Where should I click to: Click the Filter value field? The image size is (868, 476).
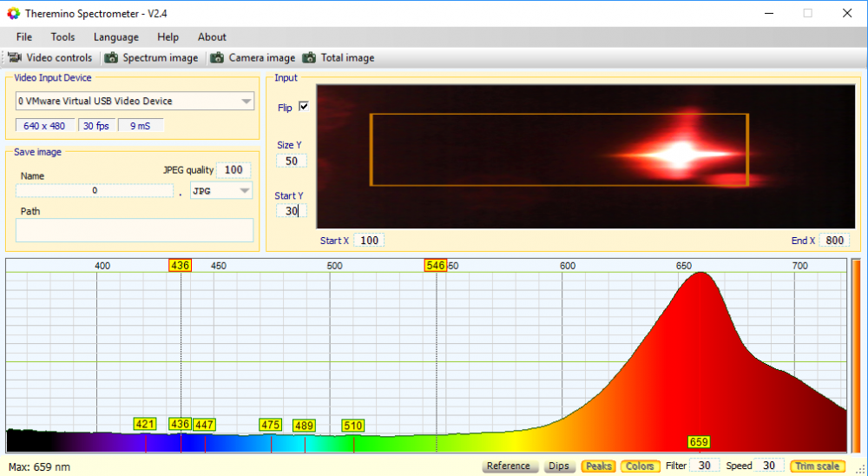pos(704,466)
